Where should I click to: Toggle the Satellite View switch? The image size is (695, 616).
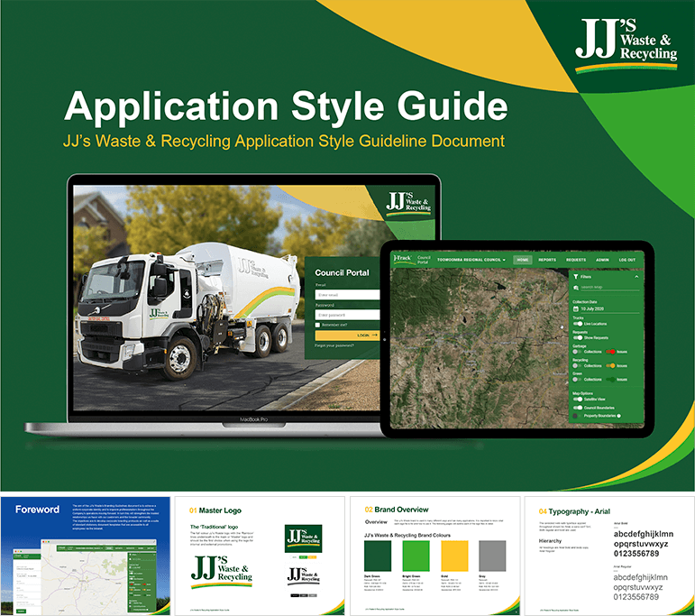pyautogui.click(x=577, y=400)
